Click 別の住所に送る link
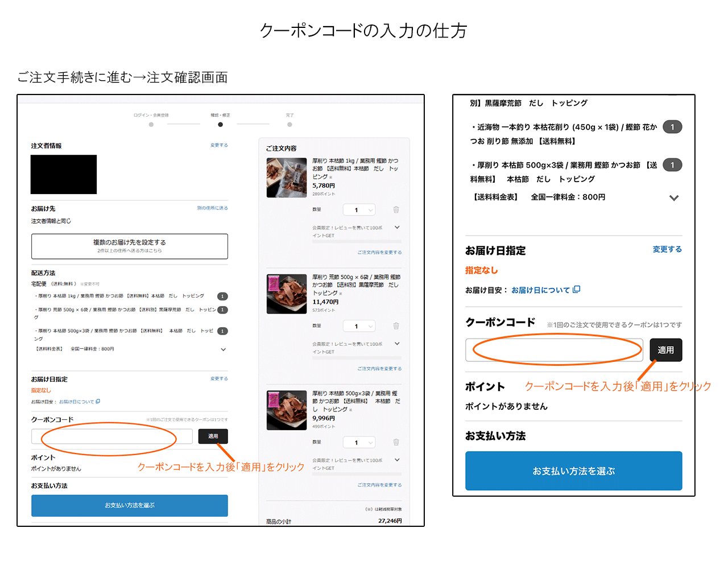This screenshot has height=569, width=728. [212, 208]
